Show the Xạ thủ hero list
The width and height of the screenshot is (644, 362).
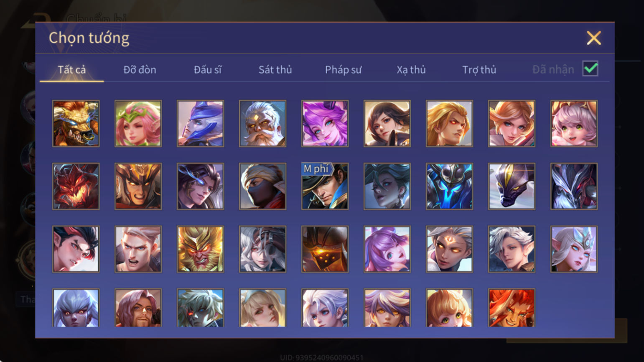click(x=411, y=70)
